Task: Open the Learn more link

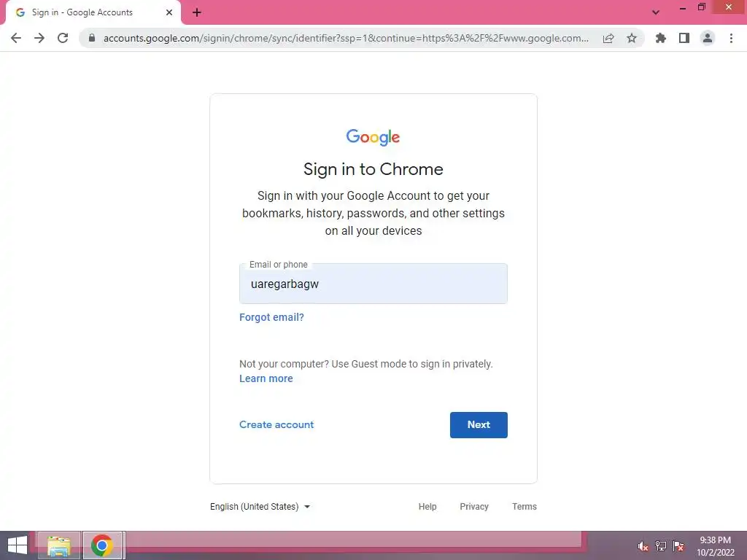Action: 266,378
